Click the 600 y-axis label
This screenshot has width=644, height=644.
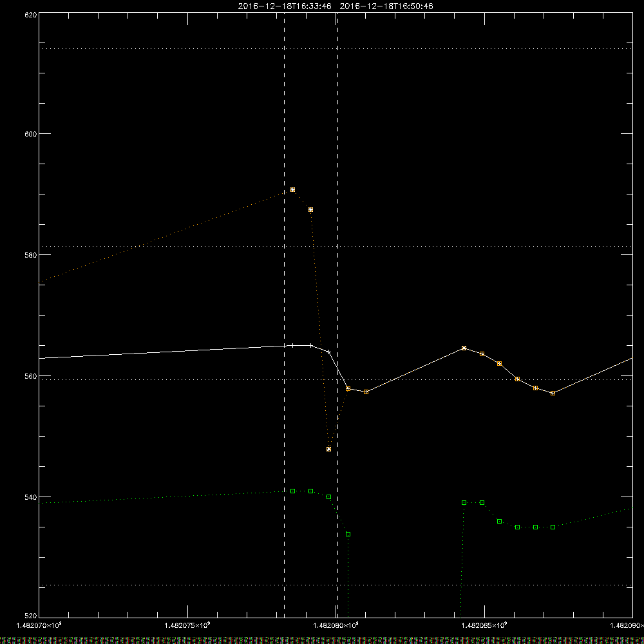point(31,134)
